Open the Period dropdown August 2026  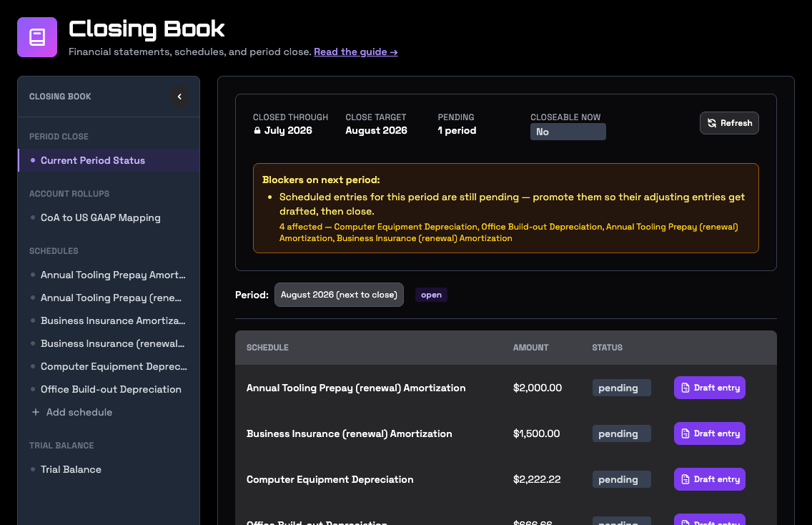coord(339,295)
